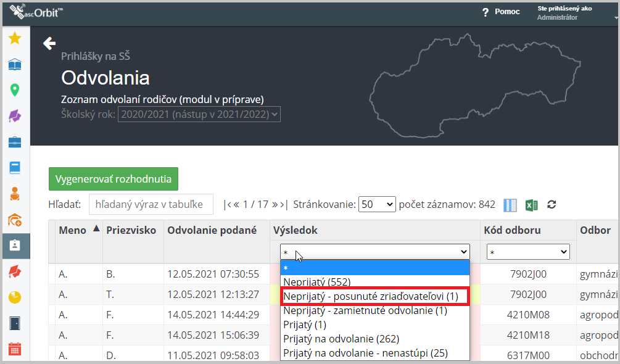Open the orange cap with plus sidebar icon
620x364 pixels.
15,220
